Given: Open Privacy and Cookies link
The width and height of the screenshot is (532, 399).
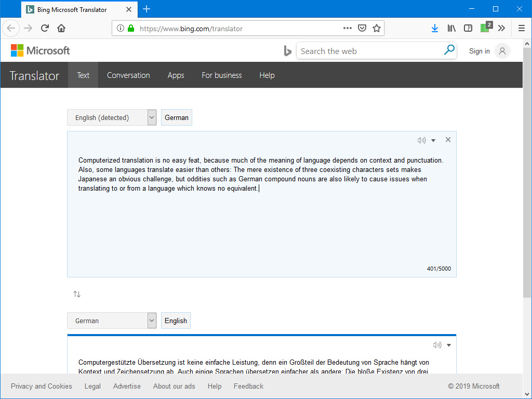Looking at the screenshot, I should tap(42, 386).
